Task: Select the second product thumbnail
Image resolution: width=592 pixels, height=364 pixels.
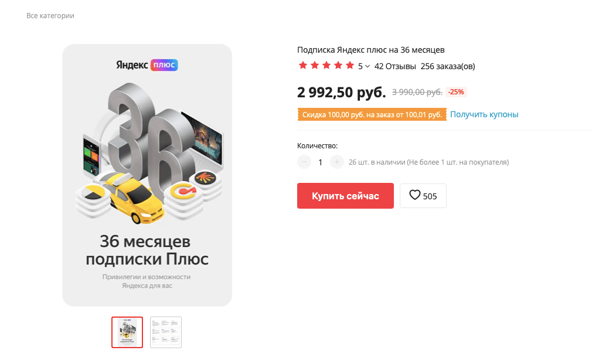Action: pyautogui.click(x=166, y=332)
